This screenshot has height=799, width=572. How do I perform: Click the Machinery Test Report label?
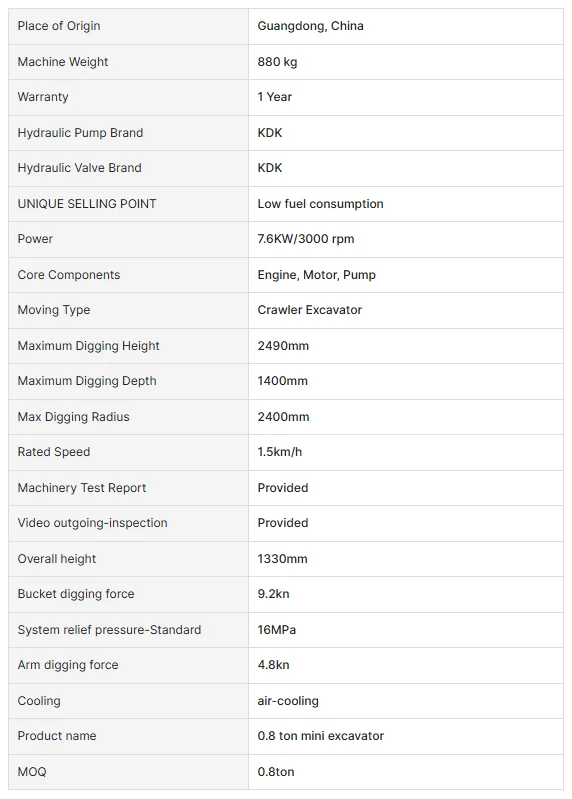81,488
